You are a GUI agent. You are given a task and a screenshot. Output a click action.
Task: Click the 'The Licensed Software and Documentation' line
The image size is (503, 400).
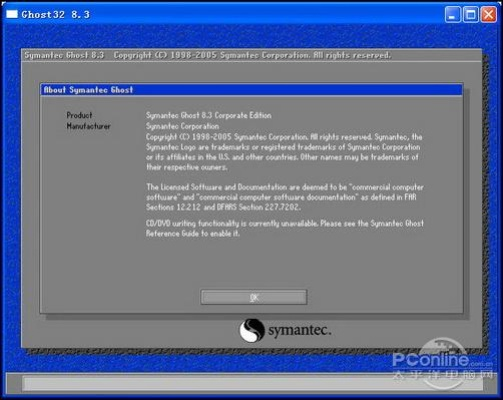[x=285, y=187]
